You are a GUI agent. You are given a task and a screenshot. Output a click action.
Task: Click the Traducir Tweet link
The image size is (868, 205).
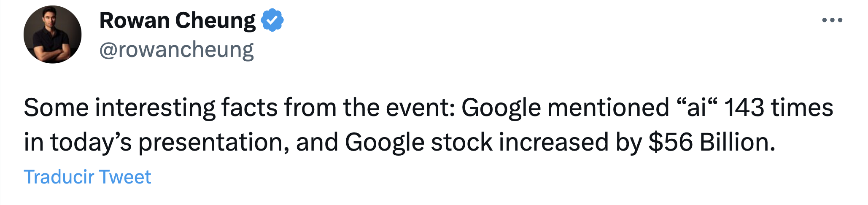coord(87,177)
